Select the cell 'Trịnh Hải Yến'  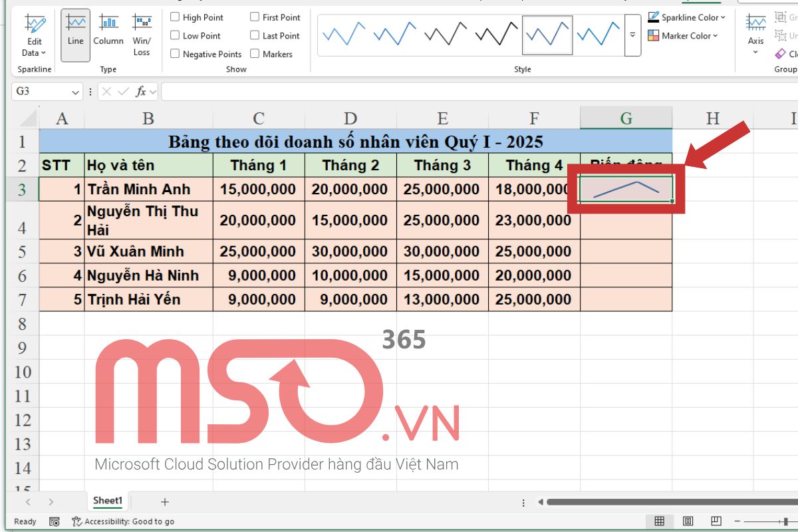point(149,299)
